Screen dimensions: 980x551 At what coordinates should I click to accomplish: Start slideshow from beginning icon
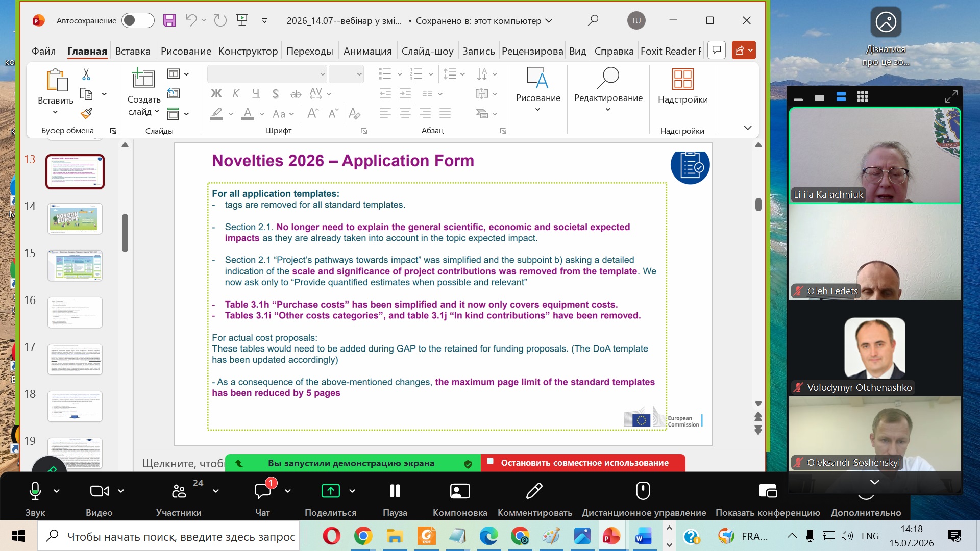(x=242, y=20)
